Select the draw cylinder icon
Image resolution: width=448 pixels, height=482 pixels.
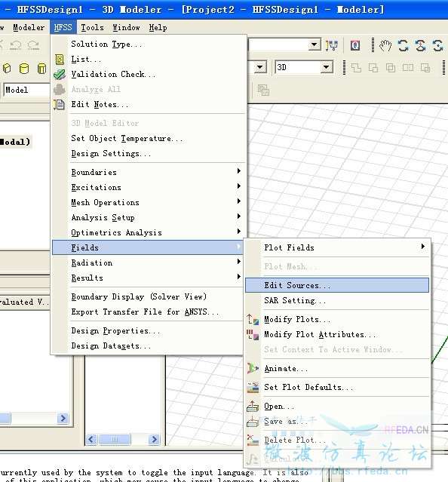click(24, 68)
